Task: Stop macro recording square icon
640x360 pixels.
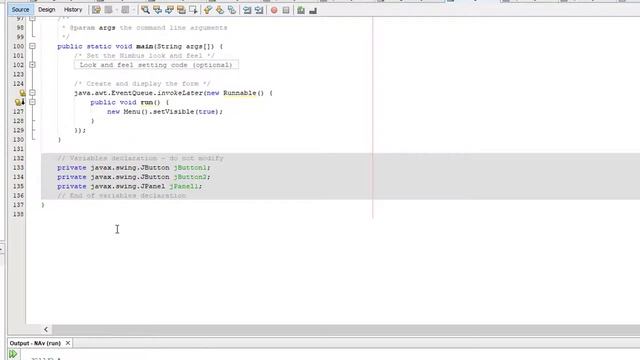Action: pyautogui.click(x=286, y=10)
